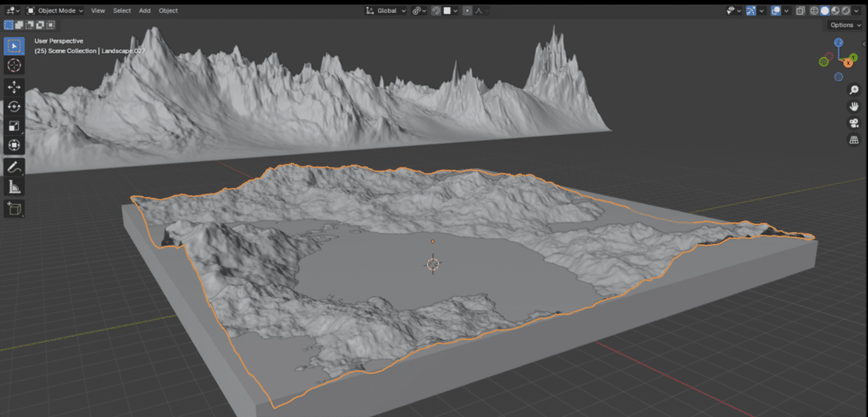Open the Select menu

click(x=122, y=11)
